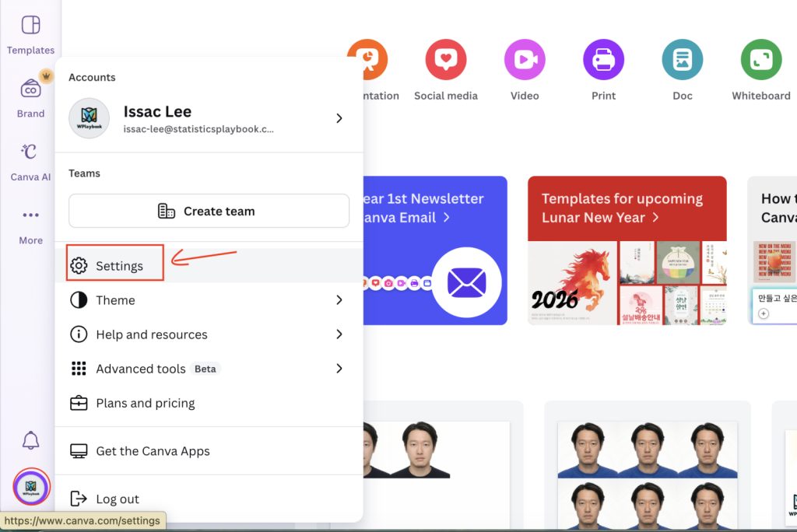Click the Settings gear icon
Viewport: 797px width, 532px height.
[79, 266]
